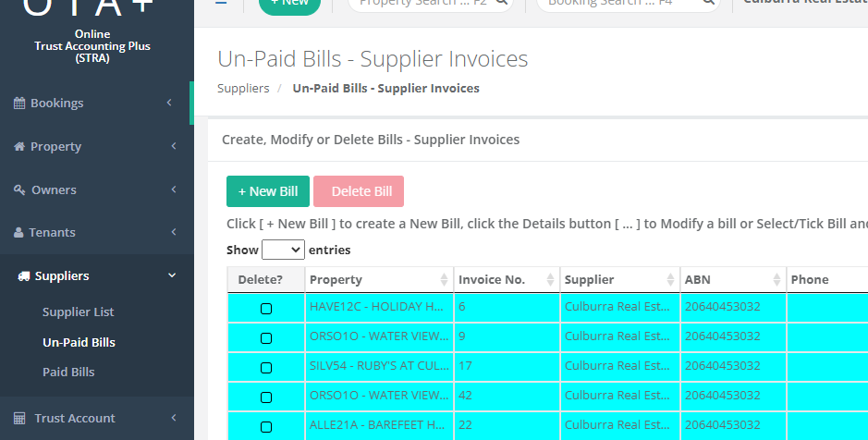Open Supplier List in the sidebar
Screen dimensions: 868x440
click(x=78, y=312)
